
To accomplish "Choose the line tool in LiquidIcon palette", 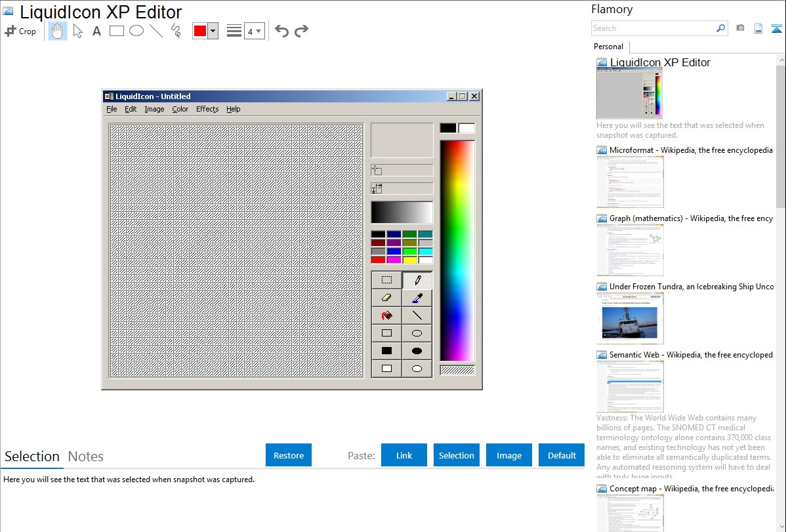I will [417, 316].
